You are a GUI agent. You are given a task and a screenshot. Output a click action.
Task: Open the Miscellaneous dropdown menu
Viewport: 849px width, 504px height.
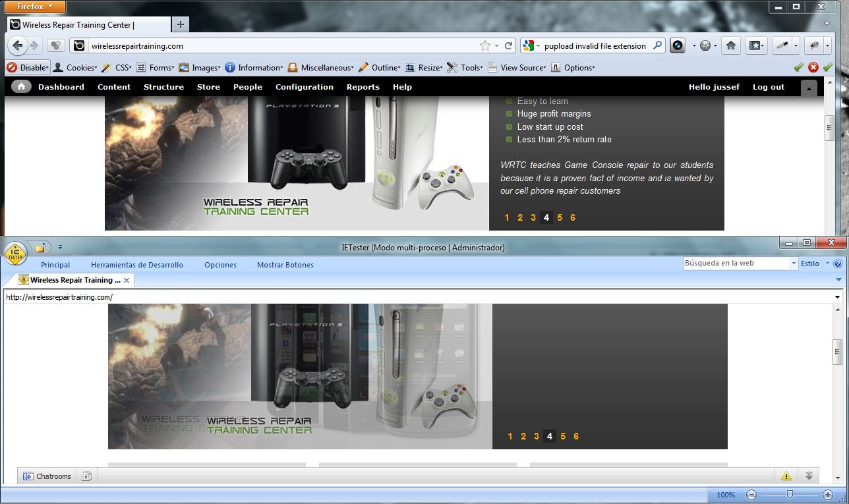pos(321,67)
